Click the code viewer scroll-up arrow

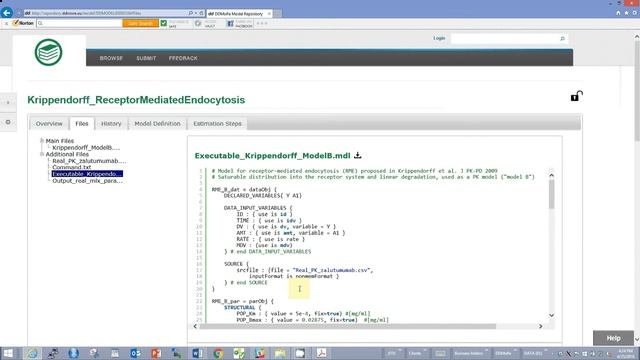click(551, 175)
